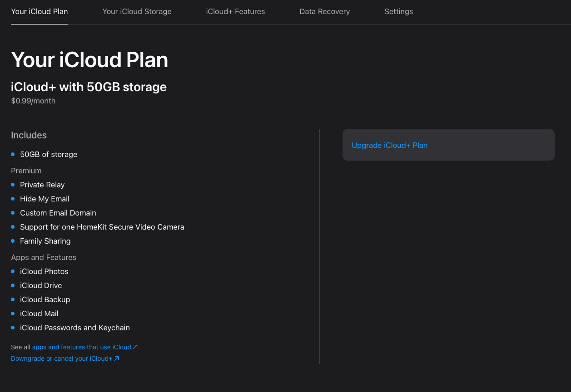Image resolution: width=571 pixels, height=392 pixels.
Task: Select the Hide My Email item
Action: [45, 199]
